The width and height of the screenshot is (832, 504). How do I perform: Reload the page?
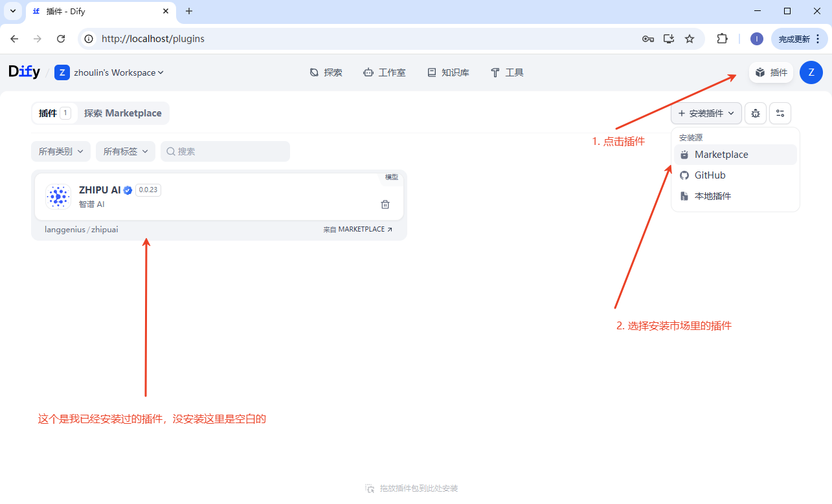coord(61,39)
